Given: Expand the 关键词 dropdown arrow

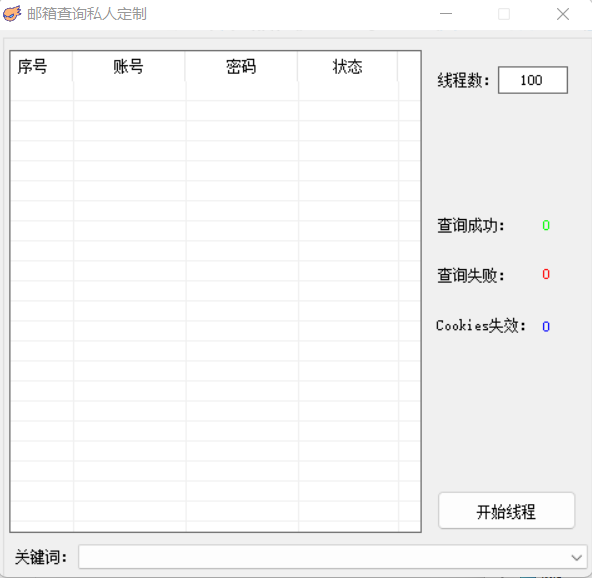Looking at the screenshot, I should (576, 557).
